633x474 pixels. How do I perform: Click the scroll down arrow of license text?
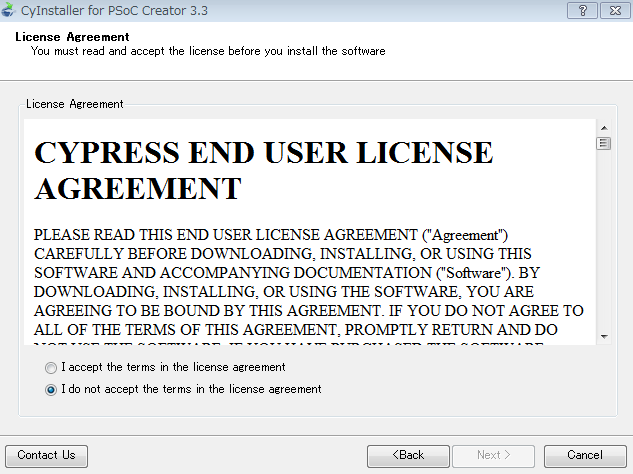[x=604, y=337]
